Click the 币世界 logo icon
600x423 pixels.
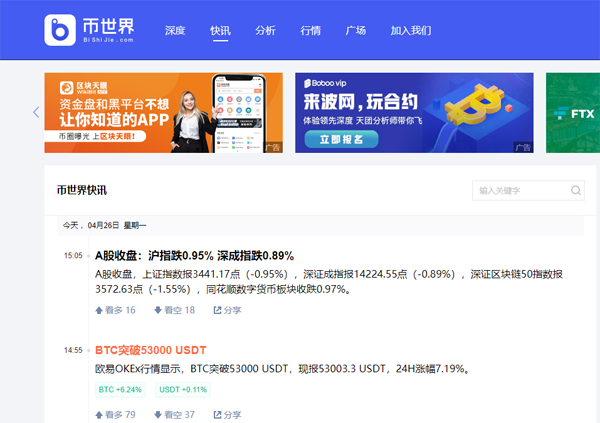61,30
